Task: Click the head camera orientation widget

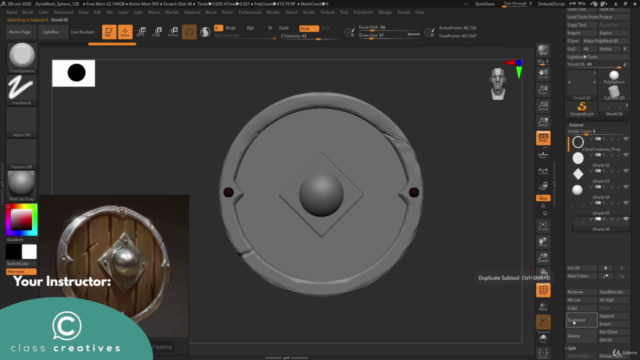Action: pyautogui.click(x=498, y=84)
